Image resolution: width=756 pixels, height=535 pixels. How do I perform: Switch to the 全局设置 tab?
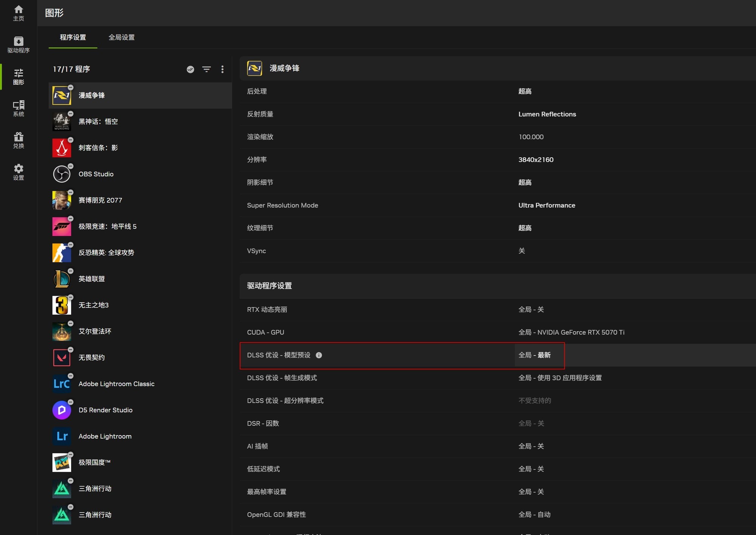(x=121, y=37)
